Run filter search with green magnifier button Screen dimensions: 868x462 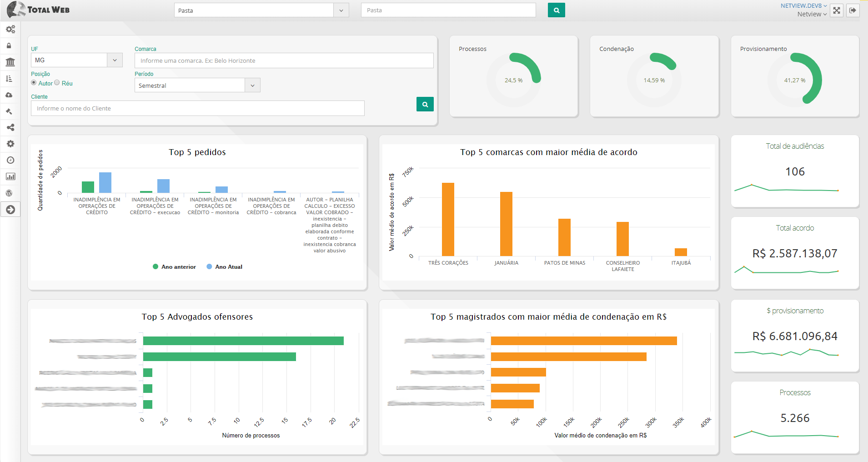click(425, 104)
